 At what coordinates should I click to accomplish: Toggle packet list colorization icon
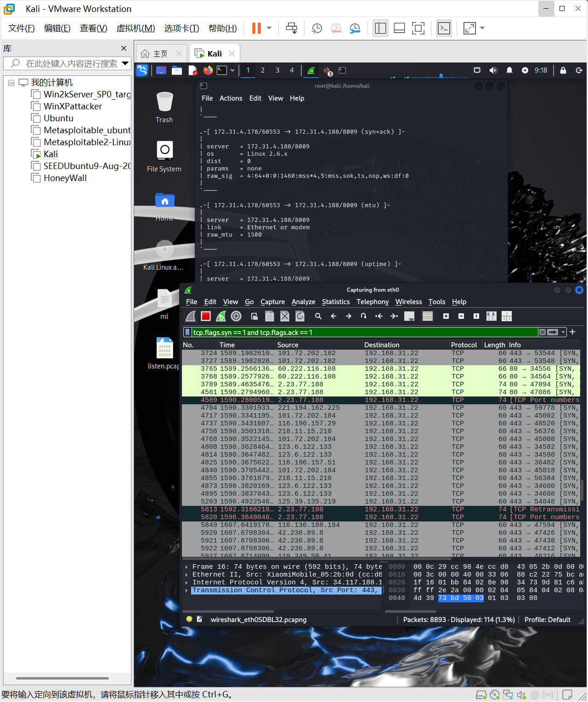(x=428, y=316)
